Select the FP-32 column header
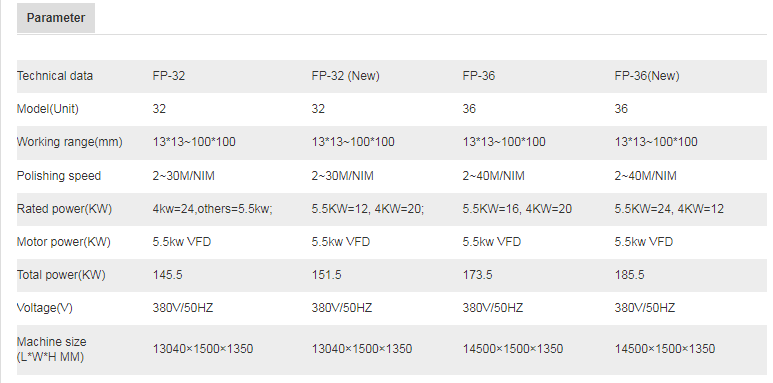 tap(169, 76)
